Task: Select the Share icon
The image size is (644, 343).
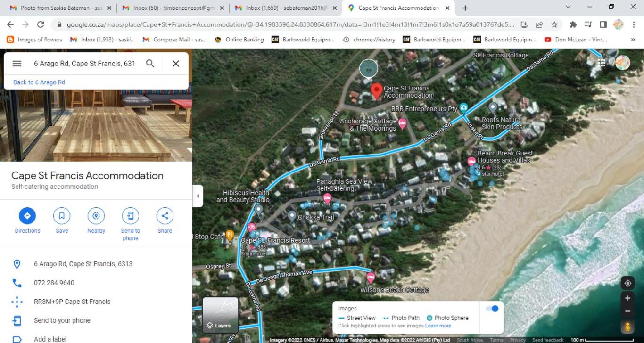Action: tap(165, 216)
